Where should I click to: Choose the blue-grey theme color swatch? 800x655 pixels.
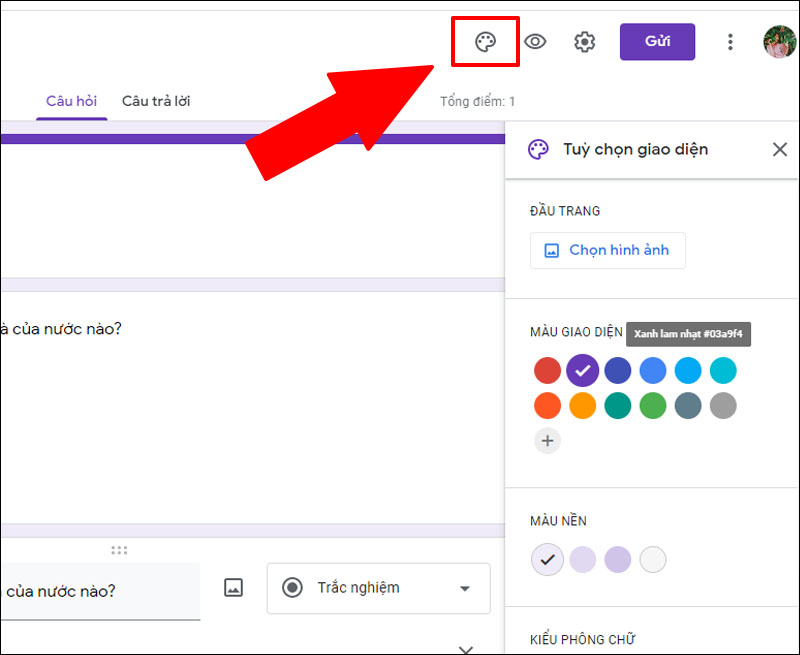click(x=688, y=406)
